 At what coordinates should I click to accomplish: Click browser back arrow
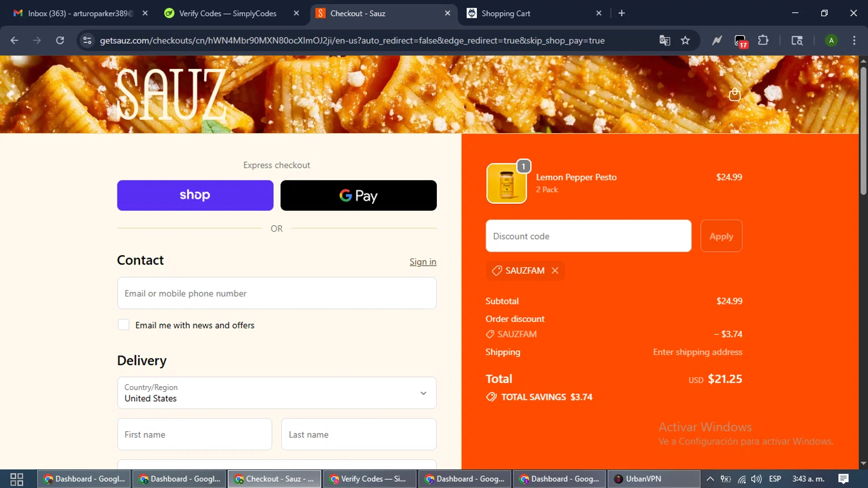(x=14, y=41)
